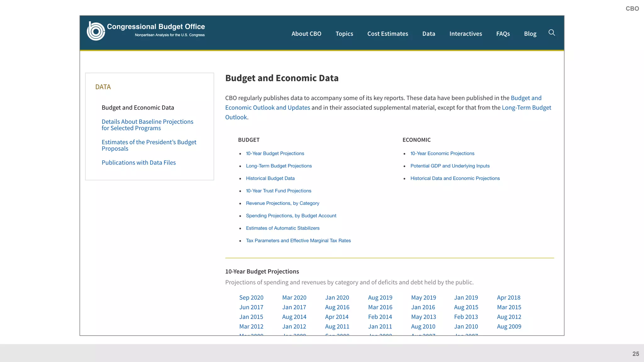Click 10-Year Economic Projections link
644x362 pixels.
click(442, 153)
